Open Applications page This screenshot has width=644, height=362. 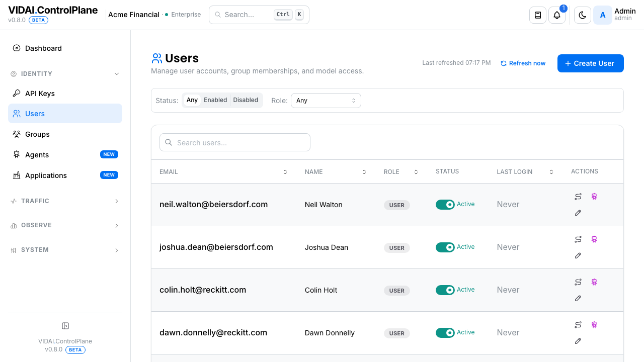[65, 175]
